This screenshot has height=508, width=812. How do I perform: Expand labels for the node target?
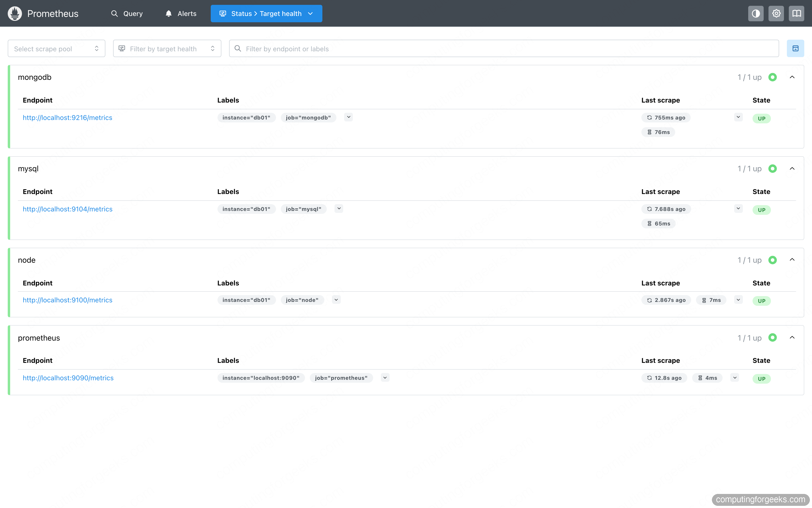pyautogui.click(x=336, y=300)
